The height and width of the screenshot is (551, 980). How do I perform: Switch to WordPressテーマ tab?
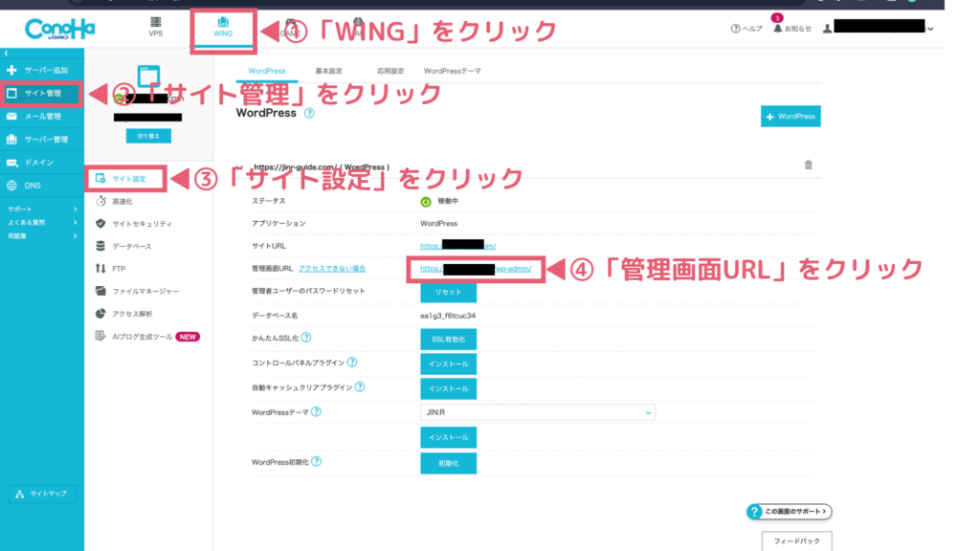click(452, 71)
